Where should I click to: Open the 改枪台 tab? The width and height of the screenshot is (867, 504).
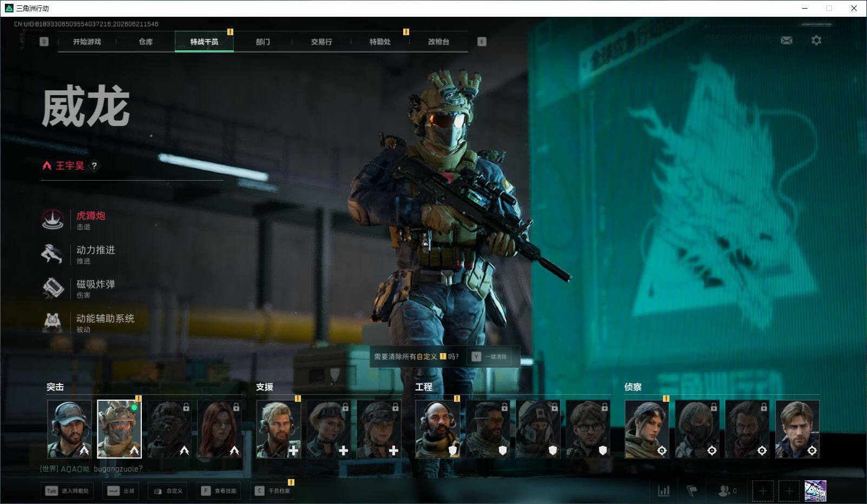[x=438, y=42]
